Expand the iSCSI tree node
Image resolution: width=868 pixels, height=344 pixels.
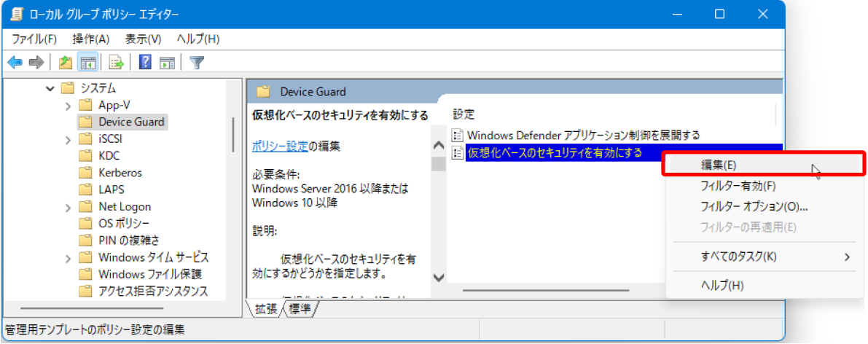(68, 138)
